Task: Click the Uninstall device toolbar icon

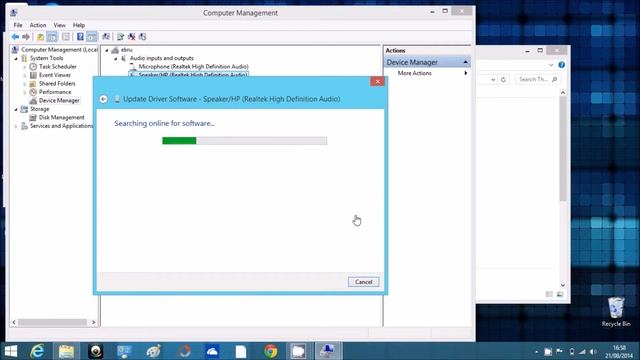Action: 131,37
